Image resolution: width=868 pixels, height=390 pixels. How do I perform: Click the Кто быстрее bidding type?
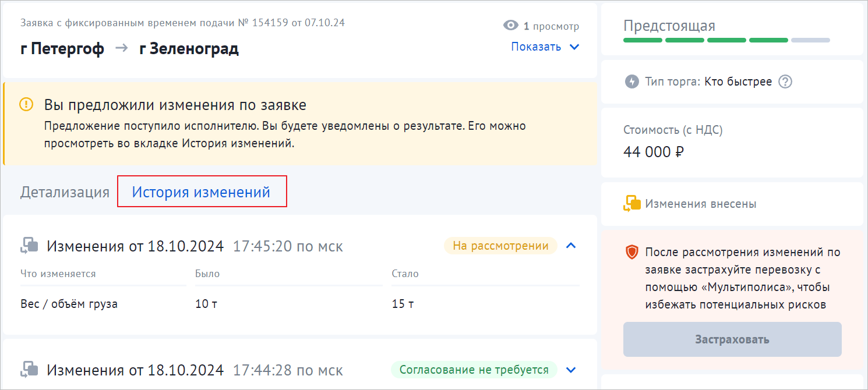[738, 81]
